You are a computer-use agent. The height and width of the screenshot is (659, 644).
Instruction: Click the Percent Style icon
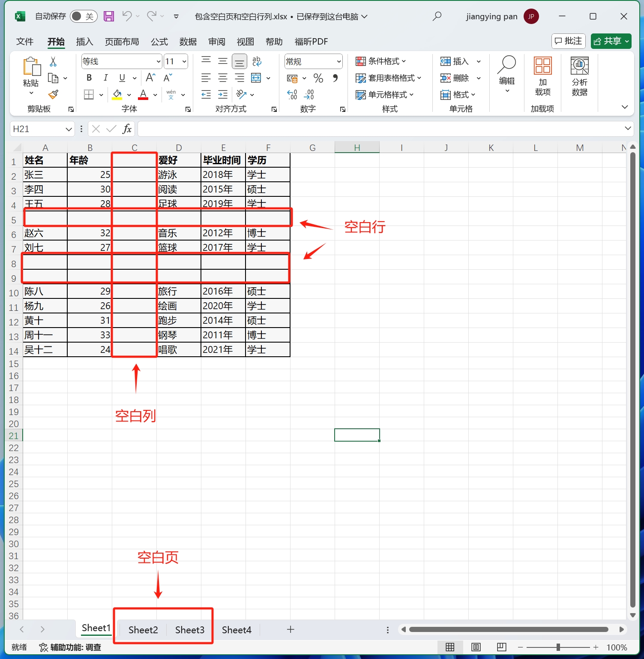coord(318,78)
